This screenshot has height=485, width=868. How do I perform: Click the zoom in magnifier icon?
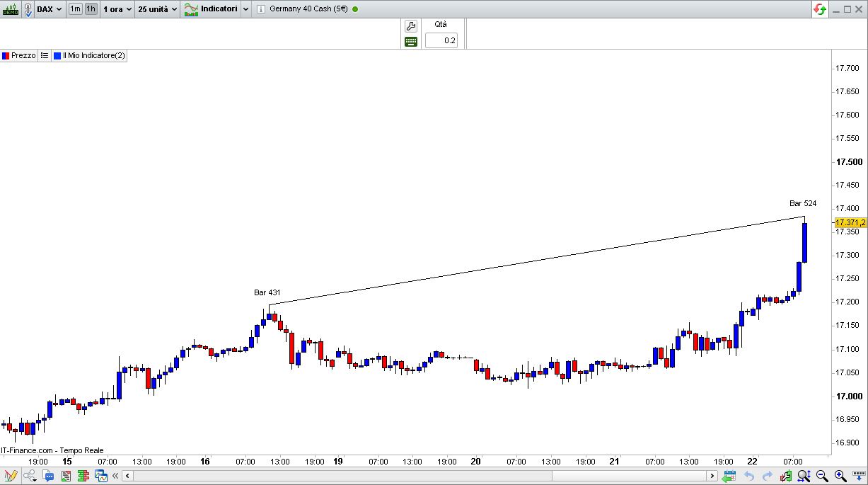pos(840,476)
